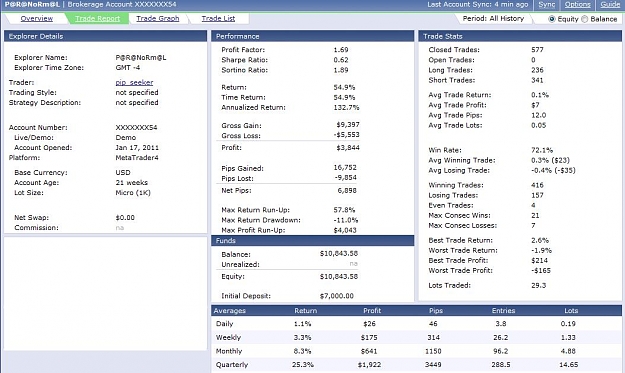Click Long Trades value 236
This screenshot has height=373, width=625.
coord(537,70)
